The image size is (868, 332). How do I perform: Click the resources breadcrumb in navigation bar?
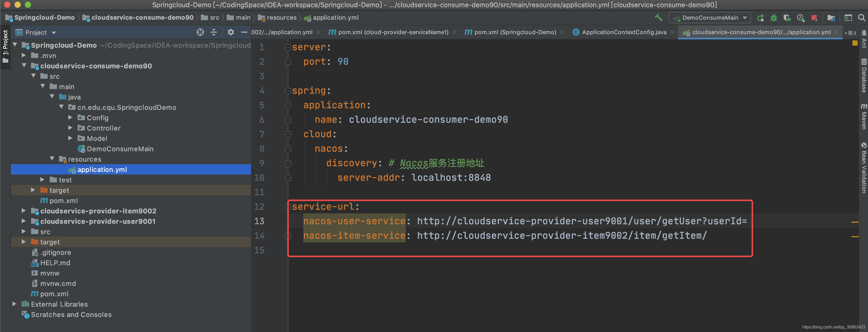click(281, 18)
